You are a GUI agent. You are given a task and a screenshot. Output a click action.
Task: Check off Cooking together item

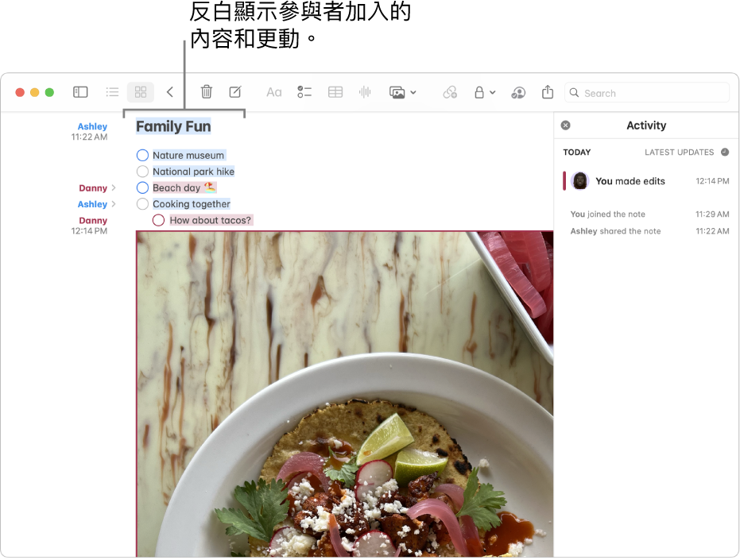pos(142,204)
